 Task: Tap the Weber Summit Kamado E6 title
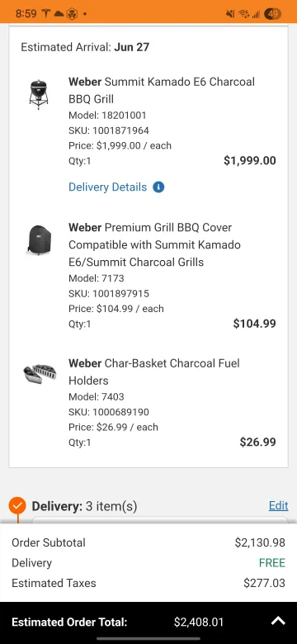162,90
